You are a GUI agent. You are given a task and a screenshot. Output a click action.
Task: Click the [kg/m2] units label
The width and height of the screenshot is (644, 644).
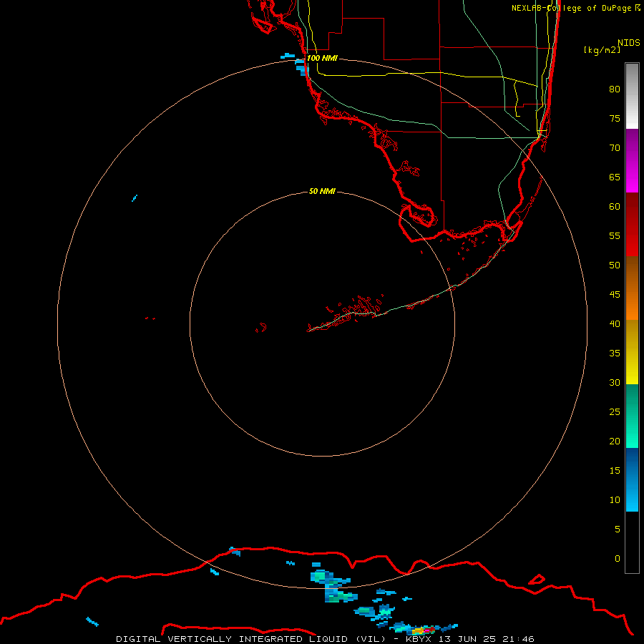pos(602,50)
